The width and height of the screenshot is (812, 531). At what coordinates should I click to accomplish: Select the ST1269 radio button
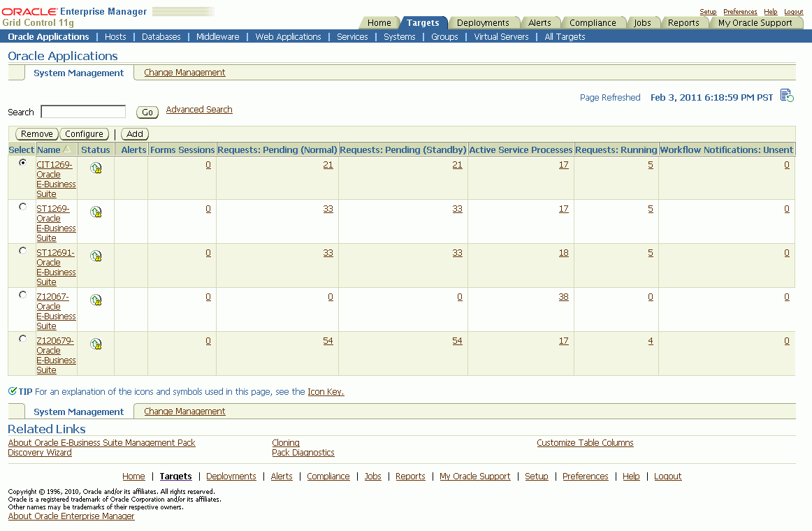coord(22,207)
